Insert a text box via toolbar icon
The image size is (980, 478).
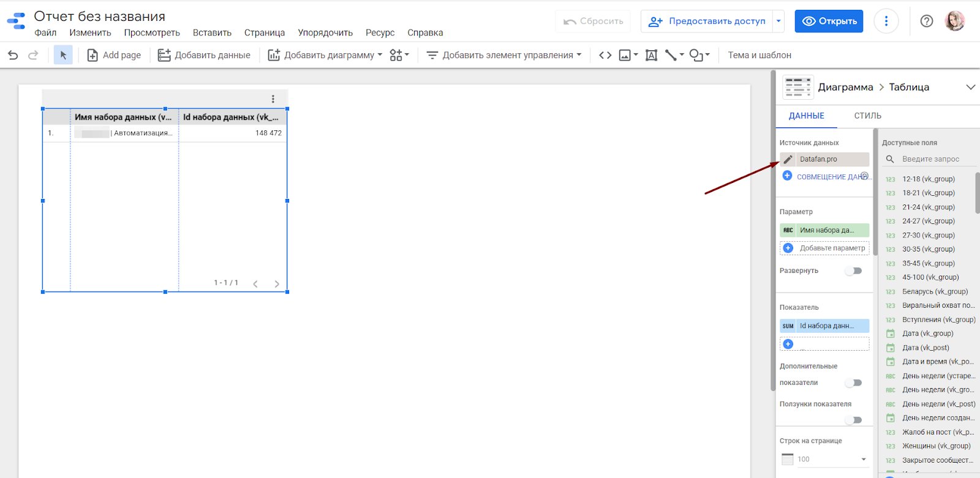tap(652, 55)
